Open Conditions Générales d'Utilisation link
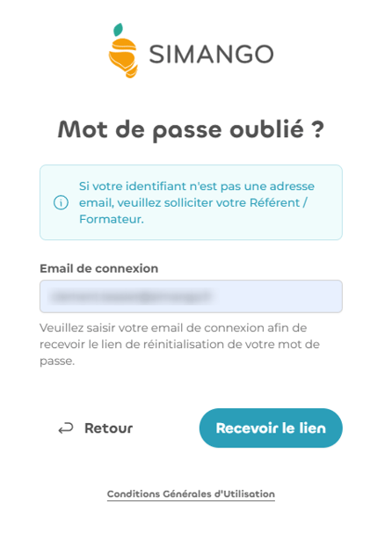The image size is (392, 540). [x=191, y=494]
